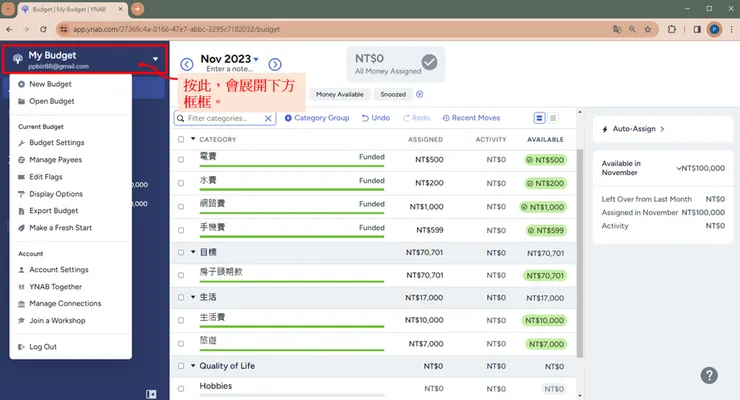Go back in browser history
The height and width of the screenshot is (400, 740).
[9, 29]
